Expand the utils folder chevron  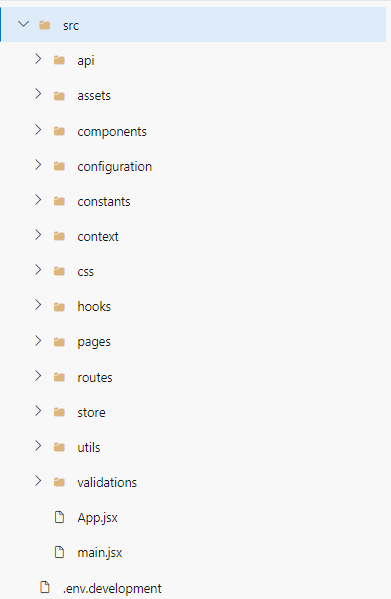[x=38, y=445]
